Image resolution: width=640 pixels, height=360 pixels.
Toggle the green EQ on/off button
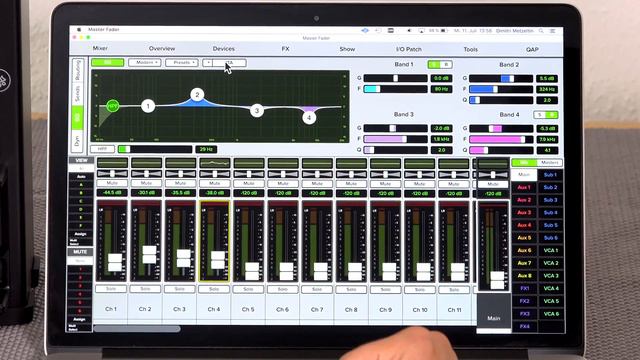[x=108, y=62]
